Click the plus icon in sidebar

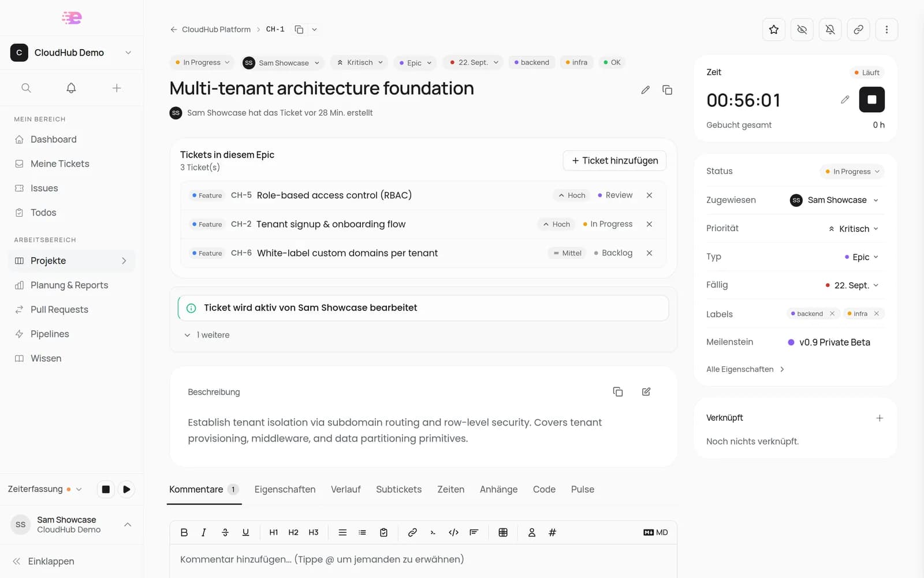(117, 88)
